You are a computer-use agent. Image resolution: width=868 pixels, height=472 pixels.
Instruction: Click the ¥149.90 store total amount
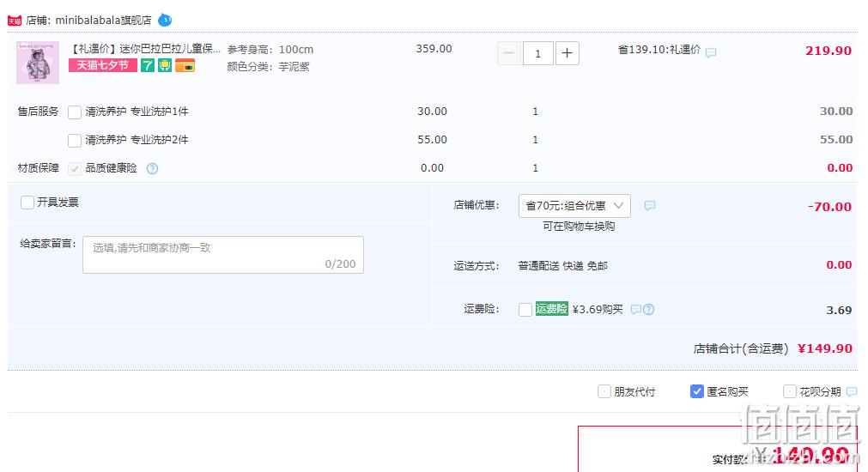[x=825, y=348]
